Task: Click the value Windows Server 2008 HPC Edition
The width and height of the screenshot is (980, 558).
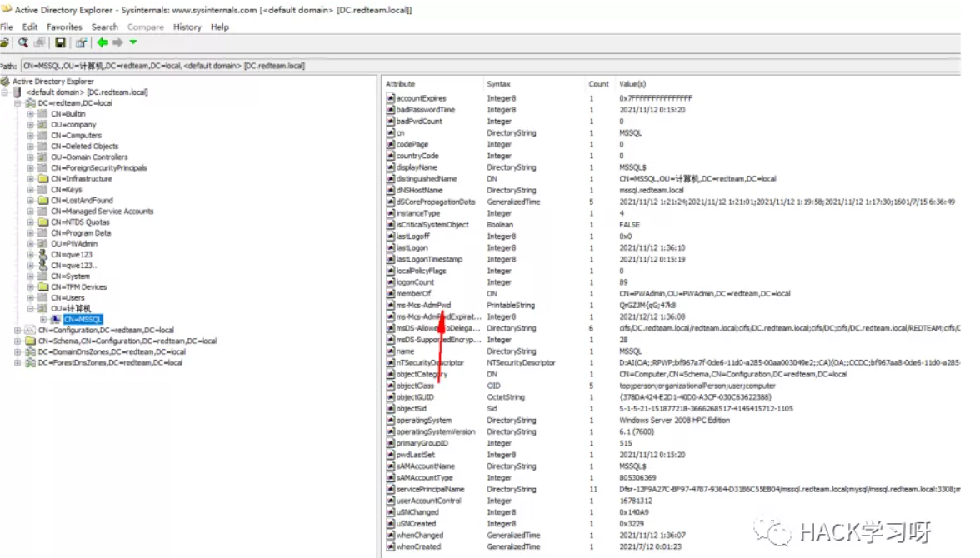Action: [x=674, y=420]
